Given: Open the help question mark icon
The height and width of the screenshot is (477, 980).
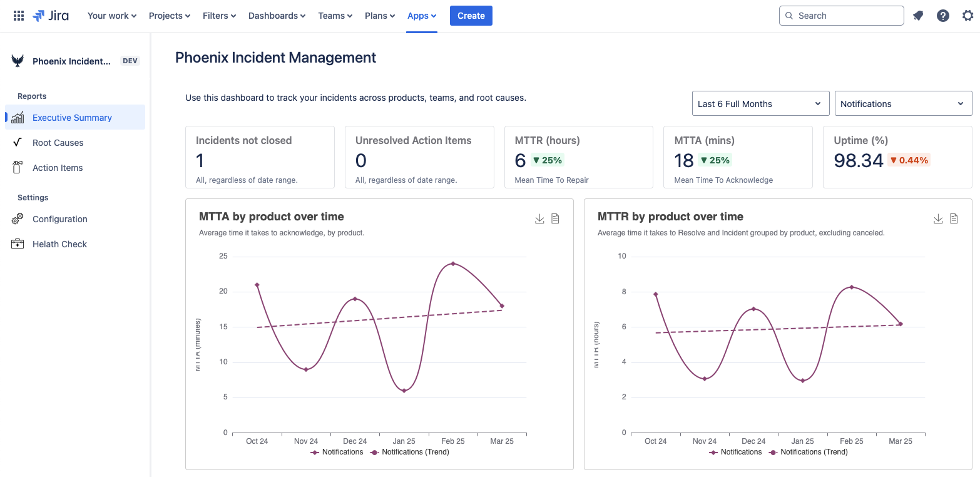Looking at the screenshot, I should pyautogui.click(x=943, y=15).
